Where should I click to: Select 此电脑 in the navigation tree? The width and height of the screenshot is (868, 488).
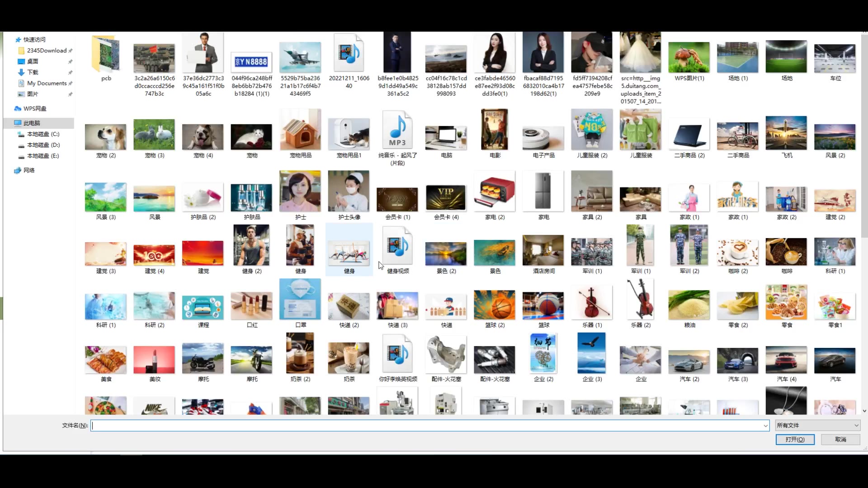point(31,123)
